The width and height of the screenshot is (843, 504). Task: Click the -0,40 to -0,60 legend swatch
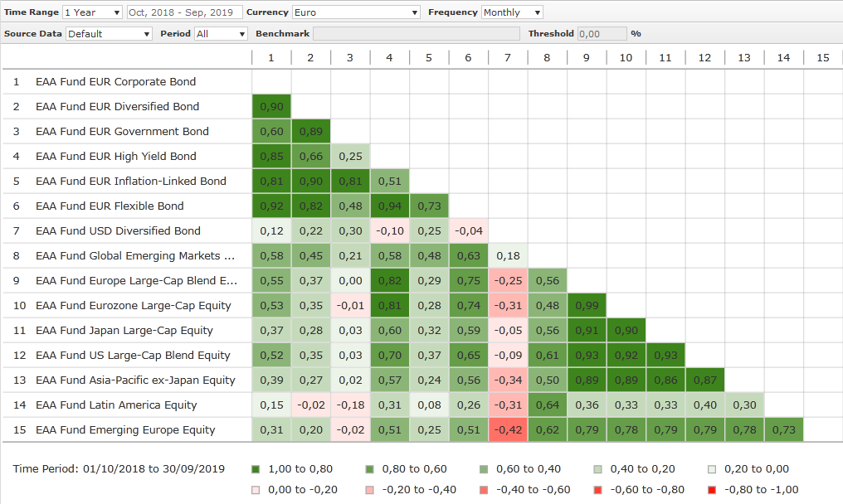pyautogui.click(x=485, y=490)
